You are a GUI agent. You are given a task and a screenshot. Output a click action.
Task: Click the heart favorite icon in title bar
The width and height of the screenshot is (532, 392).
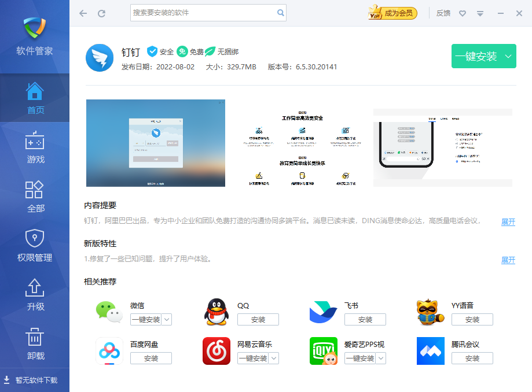point(463,13)
